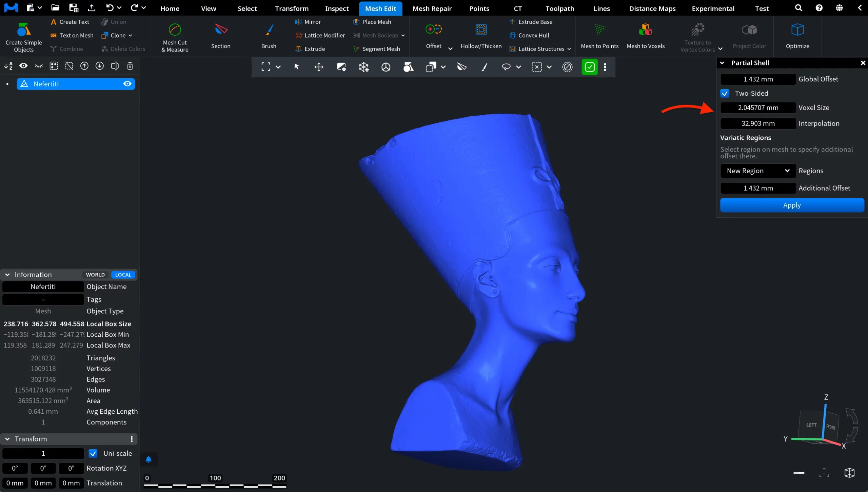Collapse the Information section

pos(7,275)
